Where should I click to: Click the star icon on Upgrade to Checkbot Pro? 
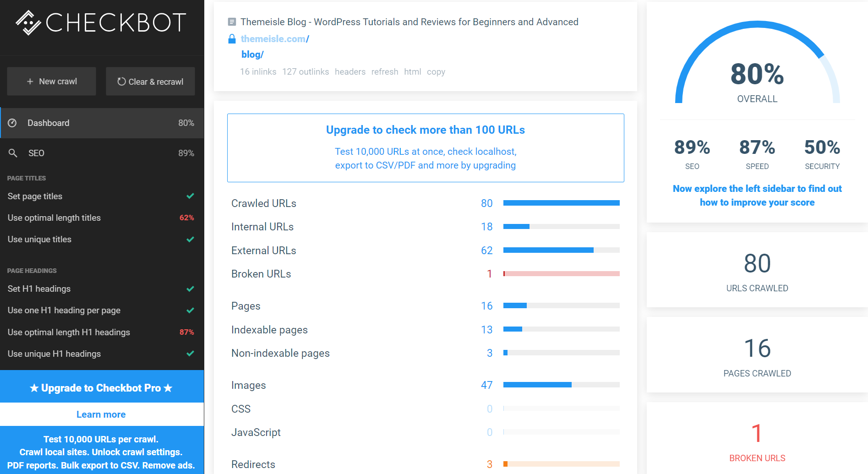coord(34,387)
